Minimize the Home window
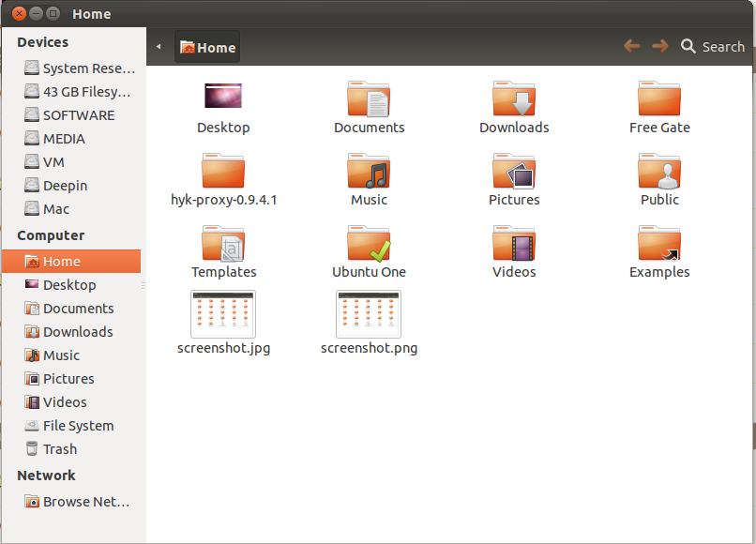Screen dimensions: 756x544 [37, 13]
